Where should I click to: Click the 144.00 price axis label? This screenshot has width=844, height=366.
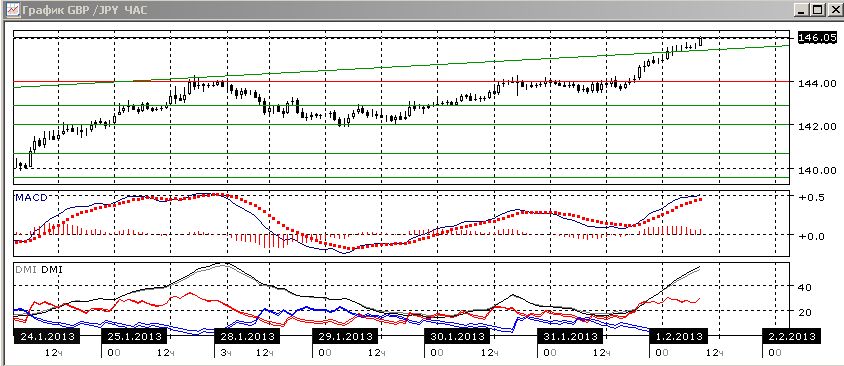(818, 83)
